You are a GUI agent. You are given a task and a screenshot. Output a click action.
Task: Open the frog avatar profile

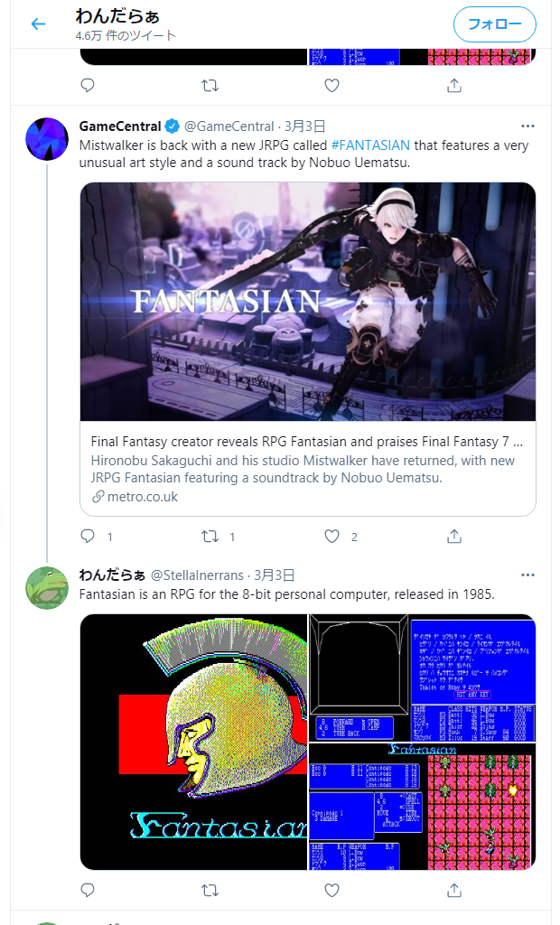pyautogui.click(x=47, y=588)
